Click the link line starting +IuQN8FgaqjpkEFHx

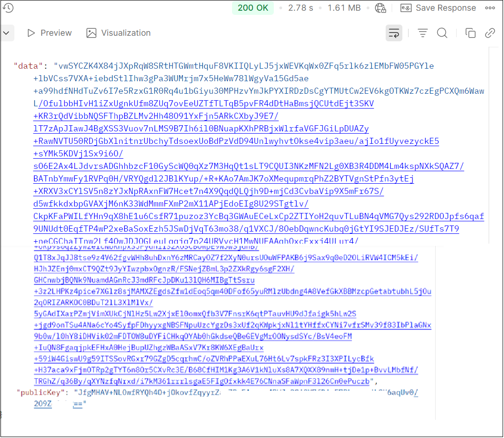pyautogui.click(x=149, y=348)
